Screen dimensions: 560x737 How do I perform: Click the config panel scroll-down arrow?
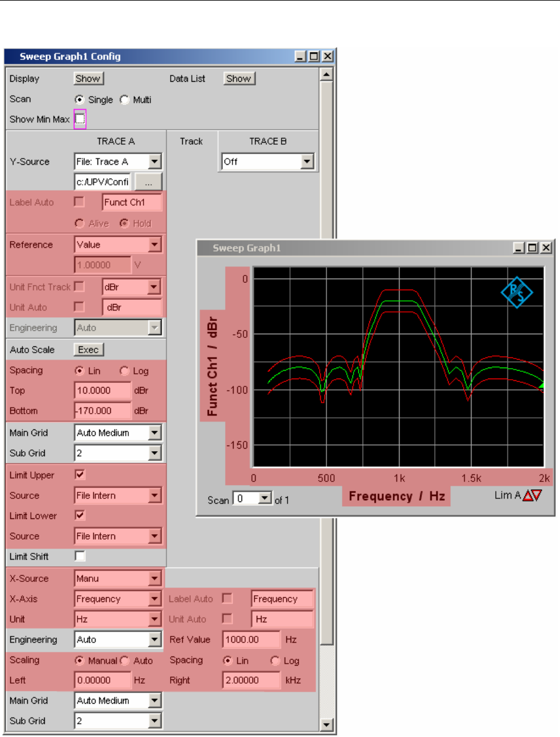coord(326,725)
